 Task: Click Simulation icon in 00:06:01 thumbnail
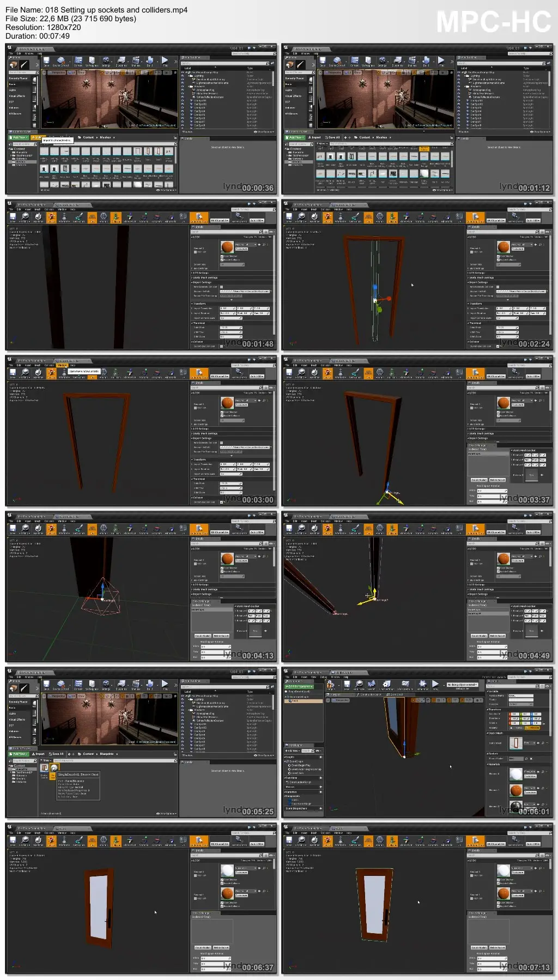[x=422, y=685]
